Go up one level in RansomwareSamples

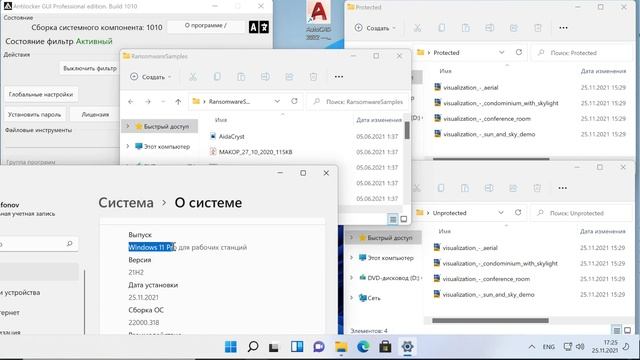click(178, 102)
